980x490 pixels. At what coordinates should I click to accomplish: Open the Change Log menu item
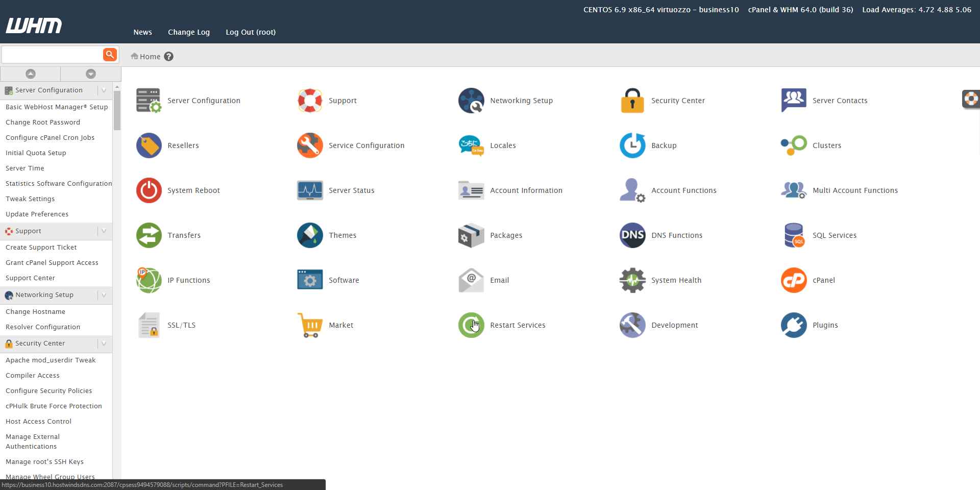click(189, 32)
